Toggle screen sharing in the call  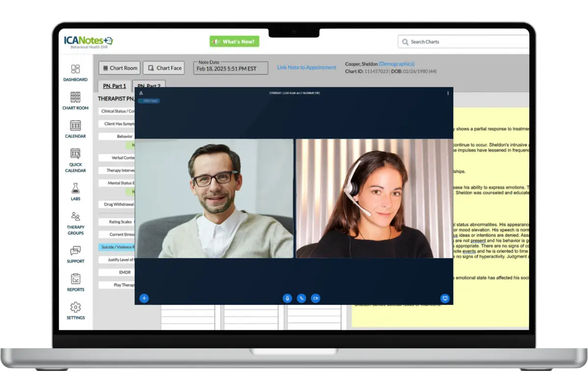(x=445, y=297)
